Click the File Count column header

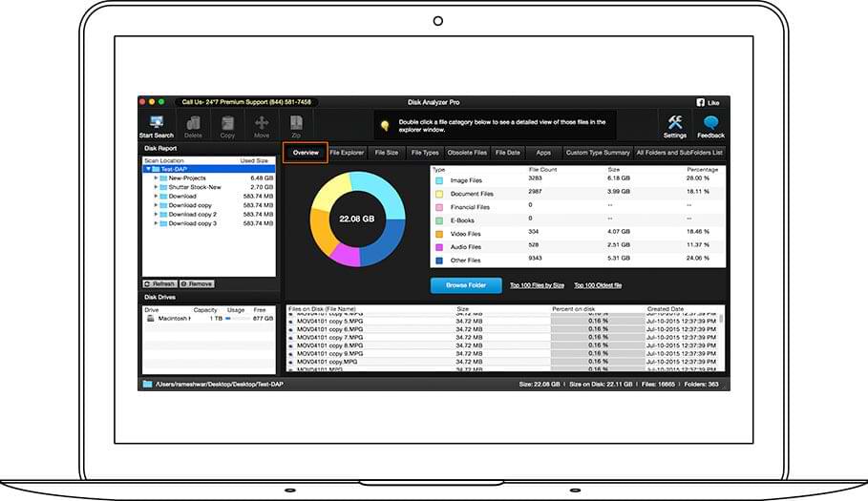tap(543, 170)
